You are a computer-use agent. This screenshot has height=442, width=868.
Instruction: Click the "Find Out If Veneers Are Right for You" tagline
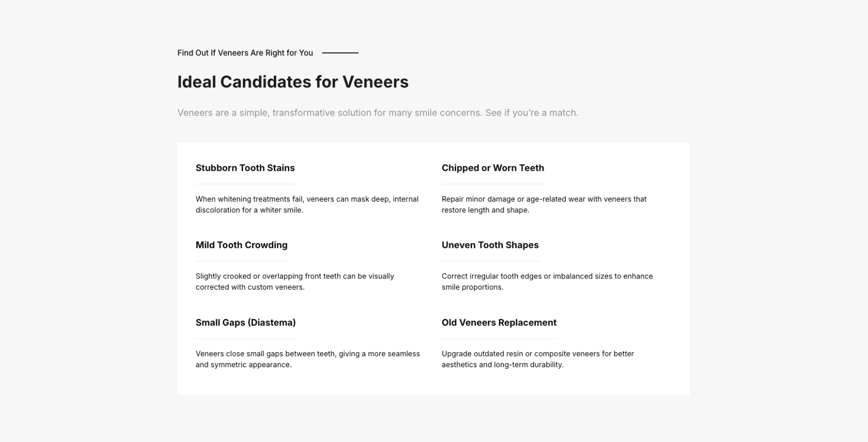(x=245, y=53)
